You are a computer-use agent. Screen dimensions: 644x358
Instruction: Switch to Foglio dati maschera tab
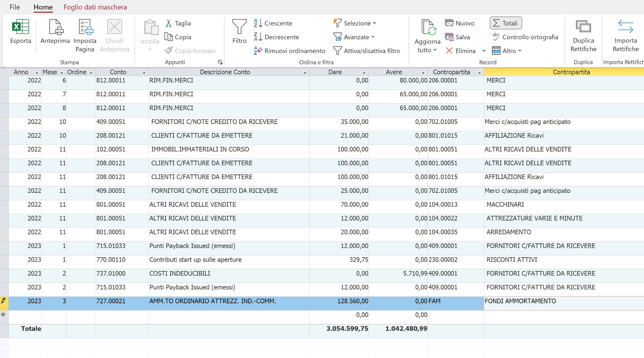coord(95,7)
